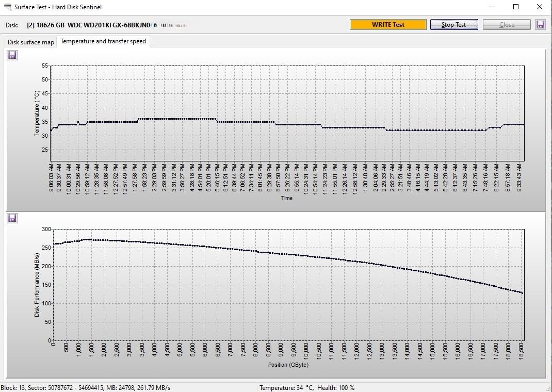This screenshot has width=552, height=392.
Task: Click the Disk Performance (MB/s) axis title
Action: click(x=37, y=285)
